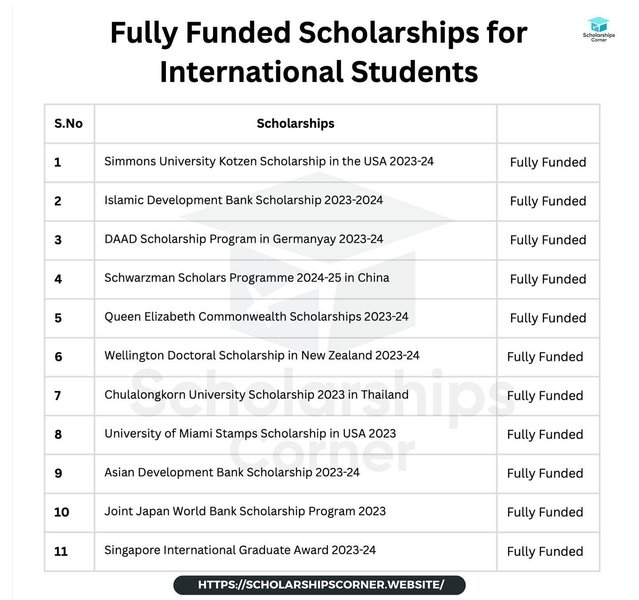639x600 pixels.
Task: Click Fully Funded label beside DAAD Scholarship
Action: pos(548,240)
